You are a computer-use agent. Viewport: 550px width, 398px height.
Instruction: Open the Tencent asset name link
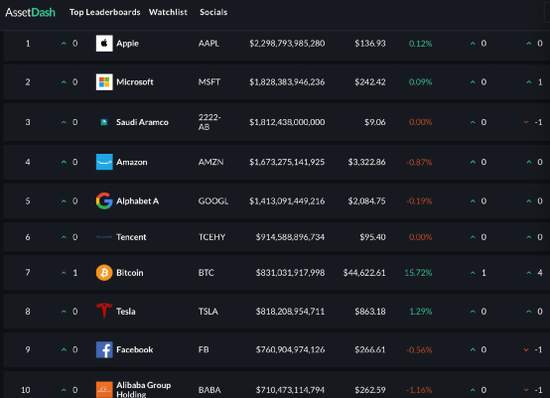(x=131, y=237)
